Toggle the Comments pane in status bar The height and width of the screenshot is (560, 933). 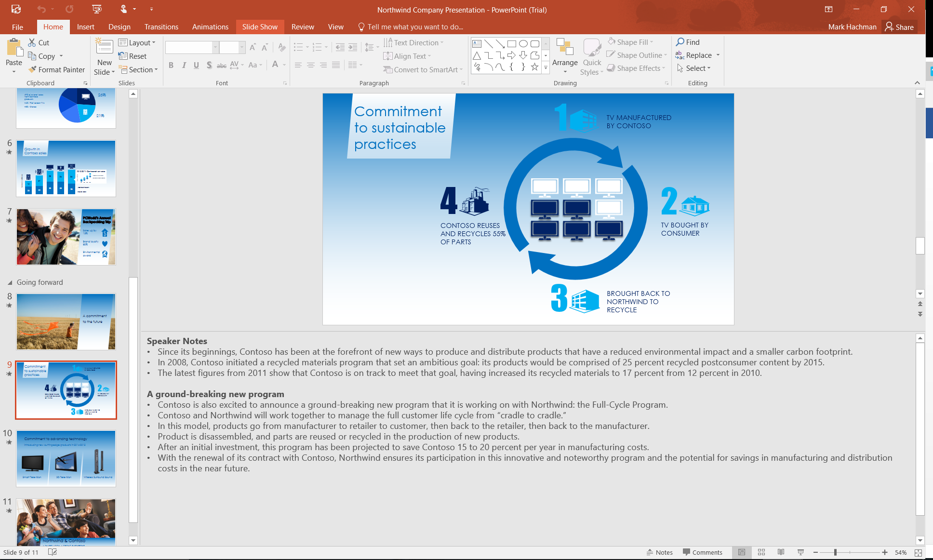click(703, 552)
